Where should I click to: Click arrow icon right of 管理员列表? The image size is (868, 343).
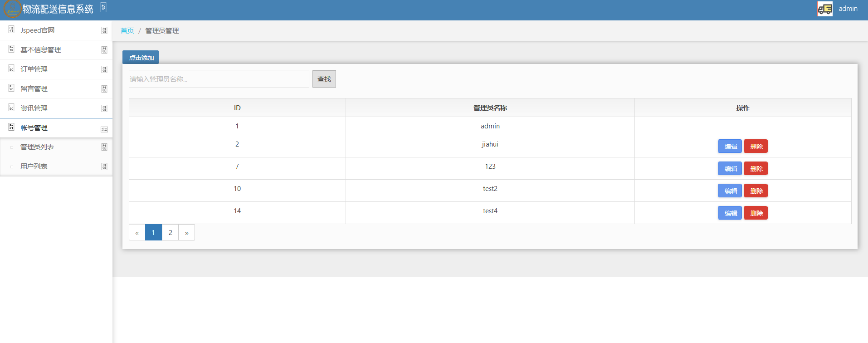click(104, 147)
